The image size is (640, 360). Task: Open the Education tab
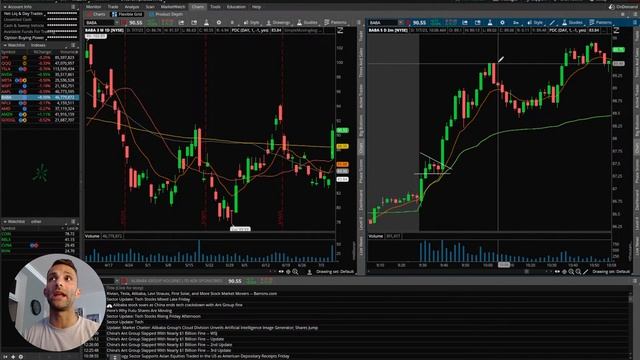pos(236,7)
